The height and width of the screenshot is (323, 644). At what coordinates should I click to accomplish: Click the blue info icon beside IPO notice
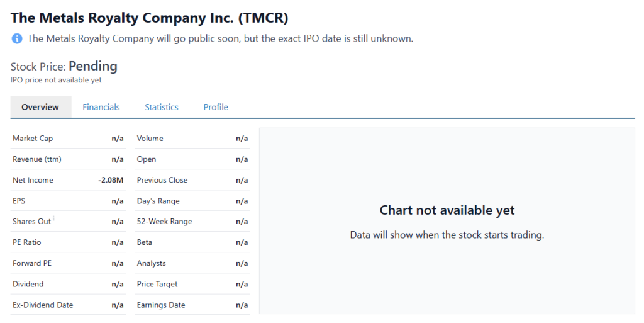tap(17, 39)
